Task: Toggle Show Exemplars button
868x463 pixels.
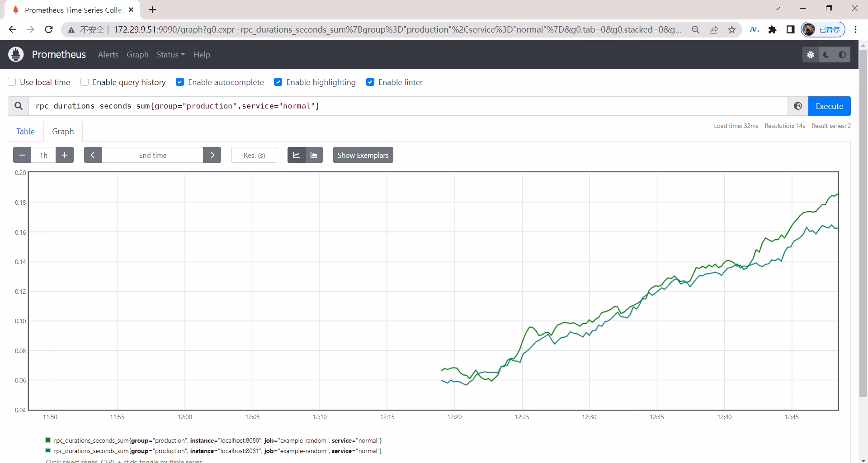Action: click(363, 155)
